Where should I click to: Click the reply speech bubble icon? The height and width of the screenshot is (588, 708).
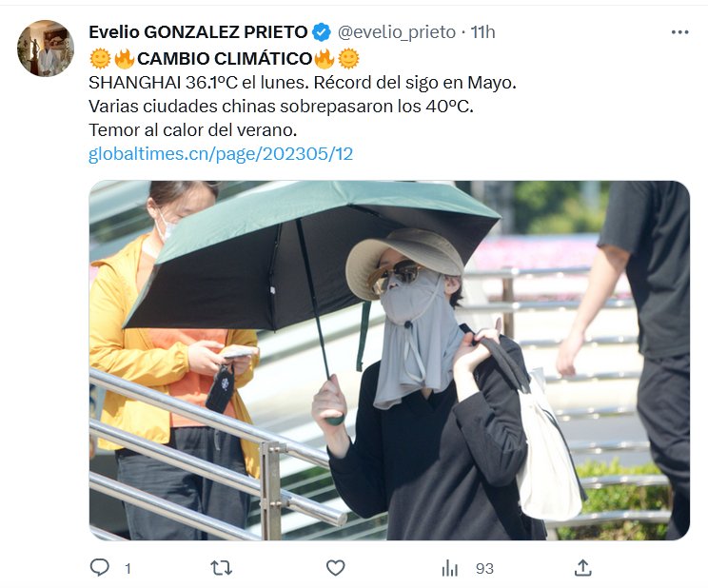(99, 567)
